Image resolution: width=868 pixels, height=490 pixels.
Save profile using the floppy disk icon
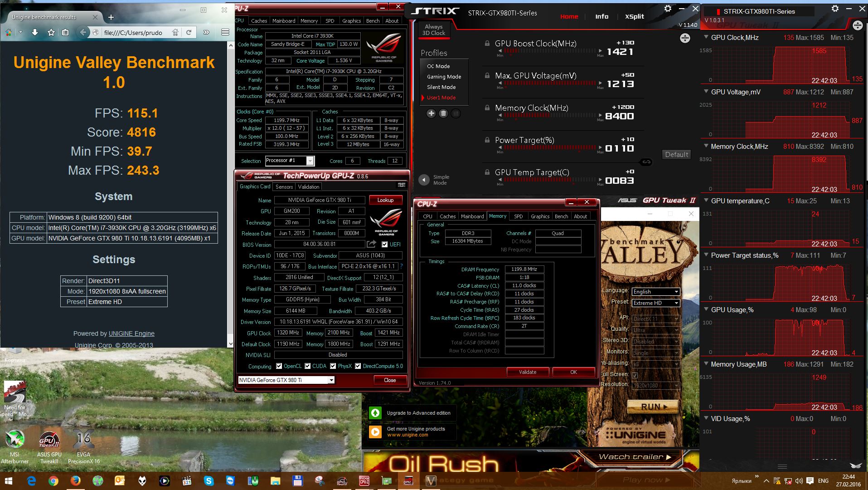tap(456, 113)
